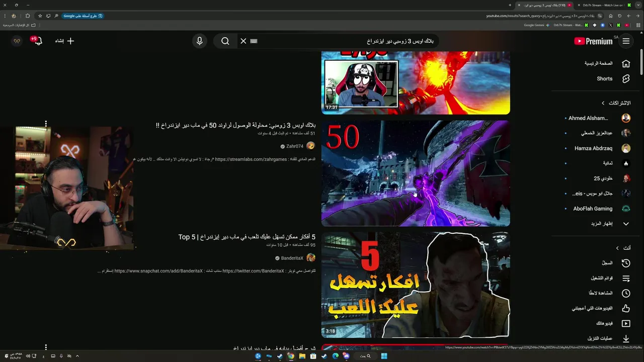Start voice search with the microphone icon
644x362 pixels.
point(200,41)
